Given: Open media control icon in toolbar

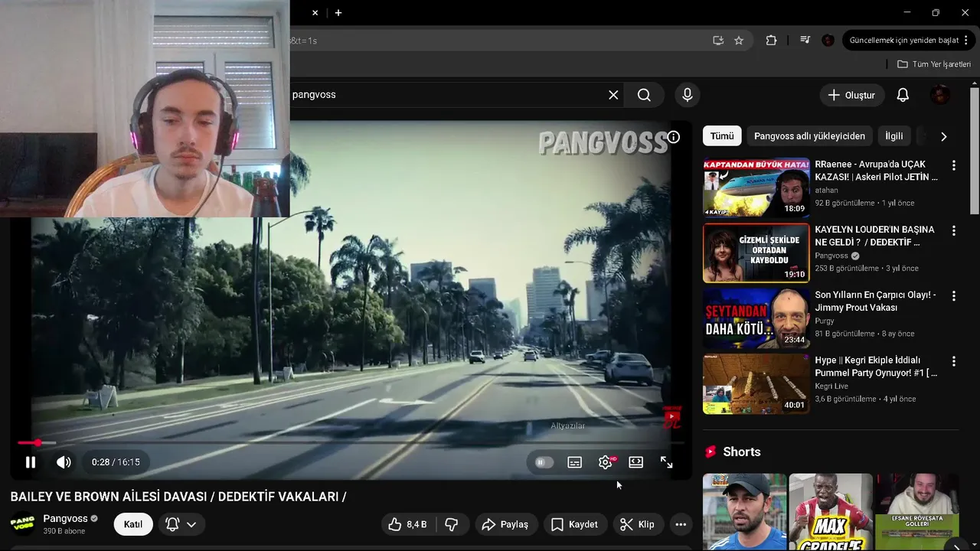Looking at the screenshot, I should click(805, 41).
